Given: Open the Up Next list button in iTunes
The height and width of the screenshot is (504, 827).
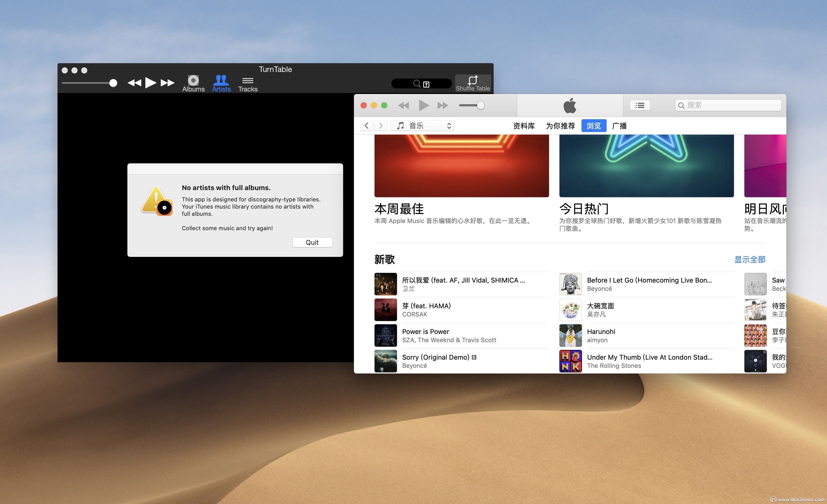Looking at the screenshot, I should point(640,105).
